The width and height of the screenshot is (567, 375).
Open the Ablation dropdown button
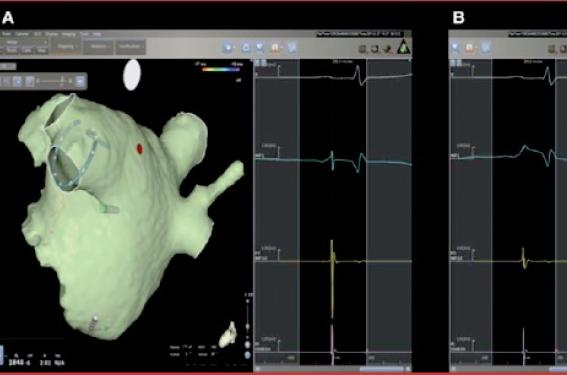(98, 47)
